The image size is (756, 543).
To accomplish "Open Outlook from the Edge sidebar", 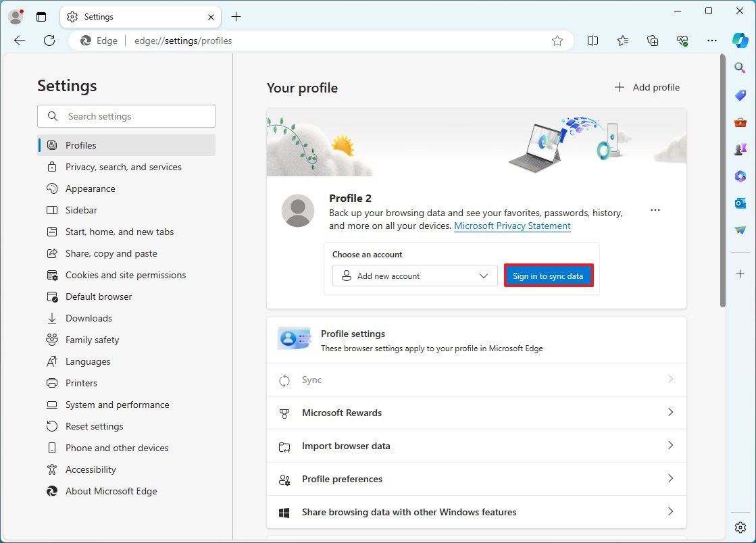I will click(740, 203).
